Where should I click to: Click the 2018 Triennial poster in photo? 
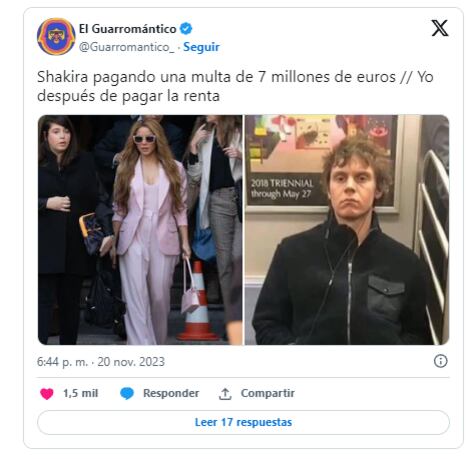point(322,163)
